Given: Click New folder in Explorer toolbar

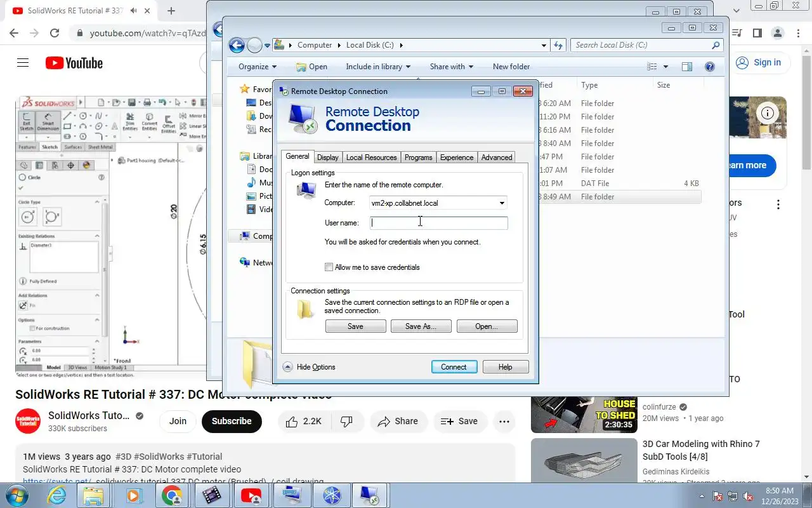Looking at the screenshot, I should [511, 67].
